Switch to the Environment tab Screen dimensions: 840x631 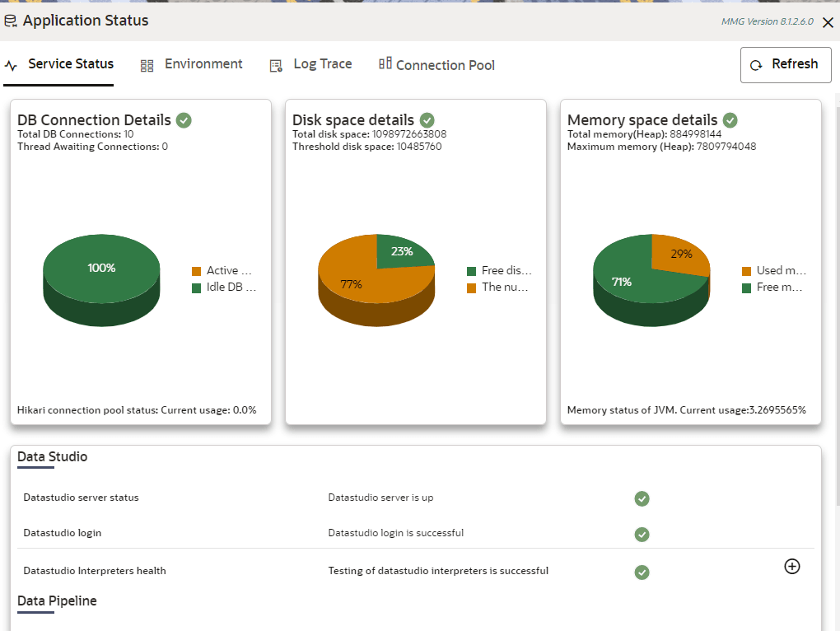[191, 63]
